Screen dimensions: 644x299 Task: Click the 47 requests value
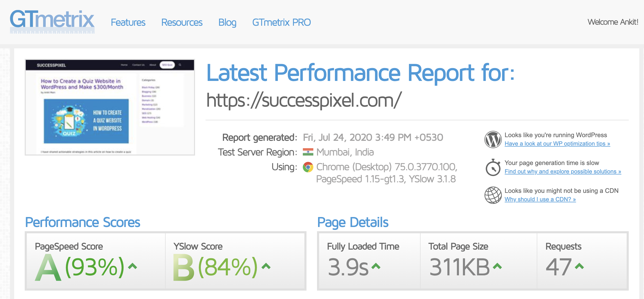coord(559,267)
